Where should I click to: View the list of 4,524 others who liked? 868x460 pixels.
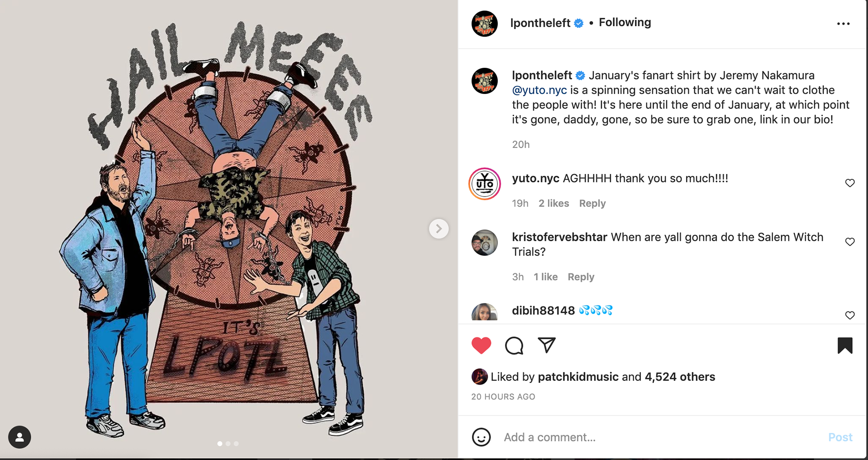click(x=679, y=377)
